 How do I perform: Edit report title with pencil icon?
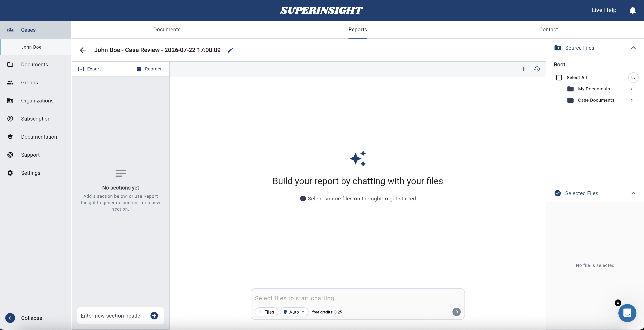(x=231, y=50)
